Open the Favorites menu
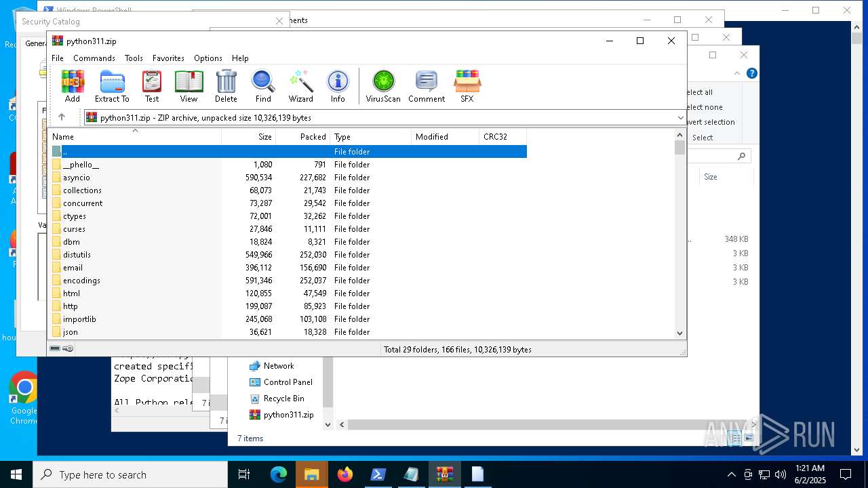Viewport: 868px width, 488px height. (x=168, y=58)
